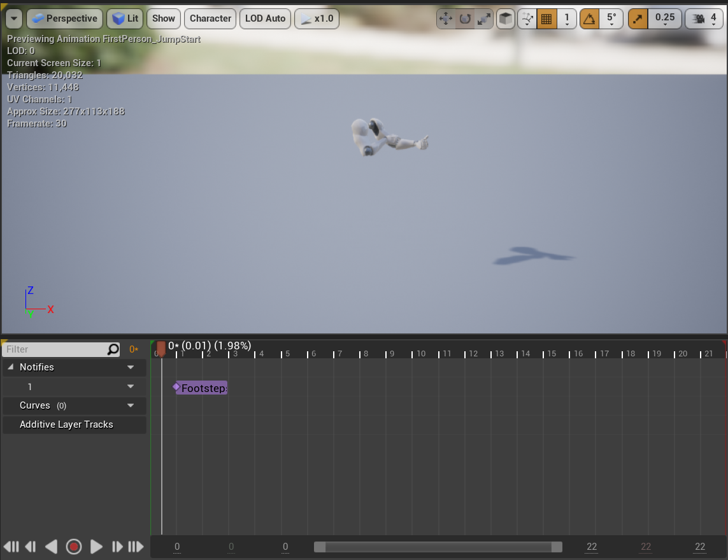
Task: Step forward one frame
Action: click(x=117, y=547)
